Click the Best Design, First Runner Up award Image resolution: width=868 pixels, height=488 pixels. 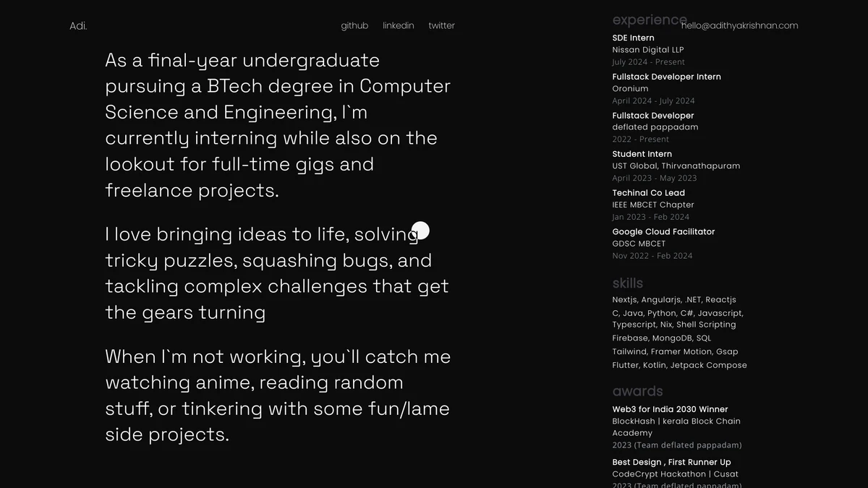point(671,463)
